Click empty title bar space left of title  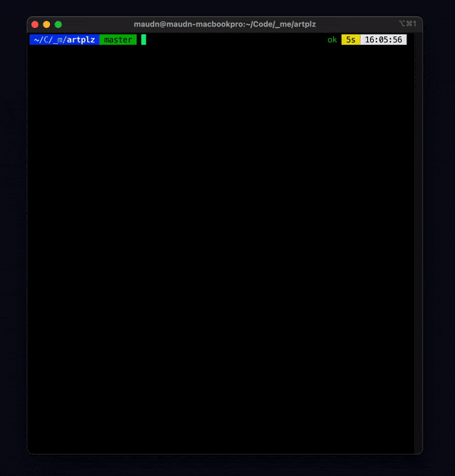(99, 24)
